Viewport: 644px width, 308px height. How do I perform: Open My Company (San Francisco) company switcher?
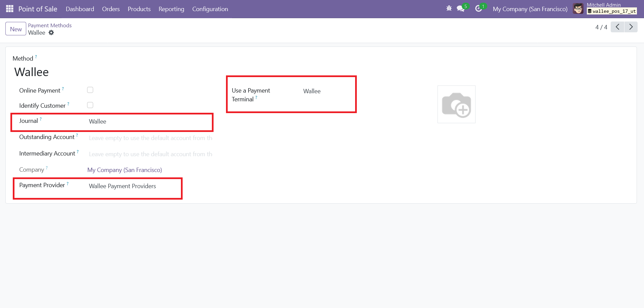pos(530,9)
